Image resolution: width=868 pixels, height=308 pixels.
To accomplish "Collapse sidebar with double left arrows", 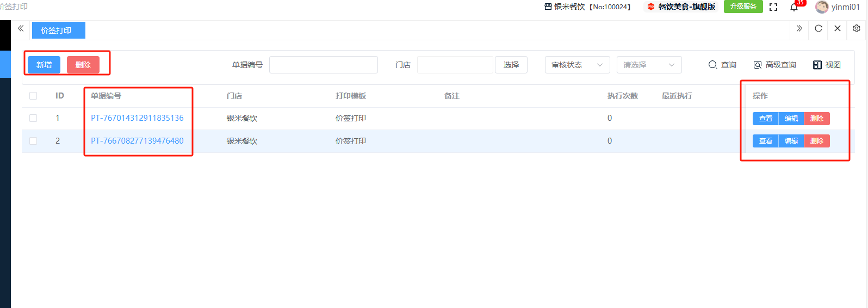I will 21,28.
